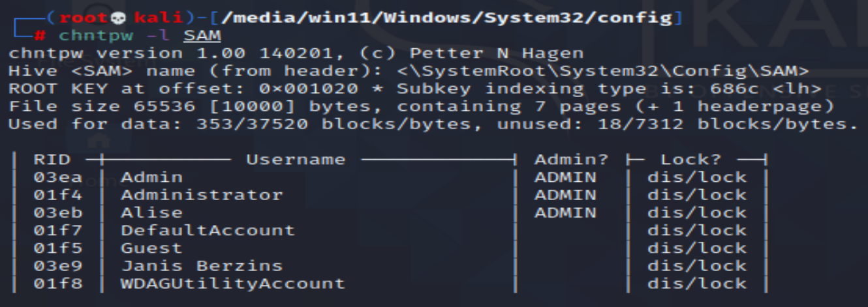
Task: Click the underlined SAM argument
Action: click(x=206, y=34)
